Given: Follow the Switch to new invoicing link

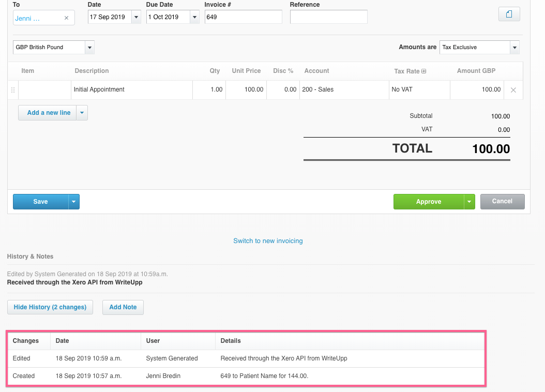Looking at the screenshot, I should pyautogui.click(x=268, y=241).
